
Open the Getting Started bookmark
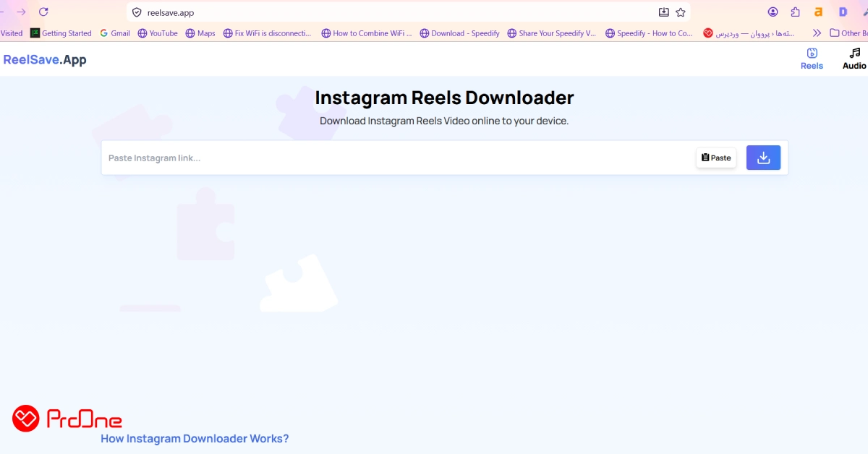pyautogui.click(x=61, y=33)
